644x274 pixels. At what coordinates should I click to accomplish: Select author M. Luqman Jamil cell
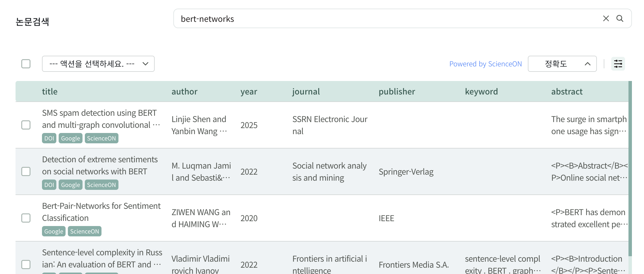click(x=201, y=172)
